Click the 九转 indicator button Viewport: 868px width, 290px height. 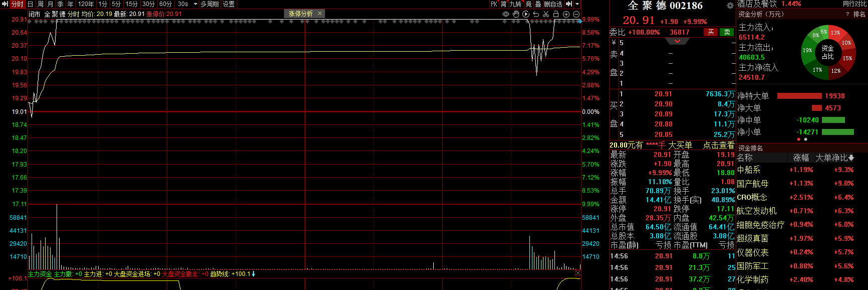pos(515,4)
